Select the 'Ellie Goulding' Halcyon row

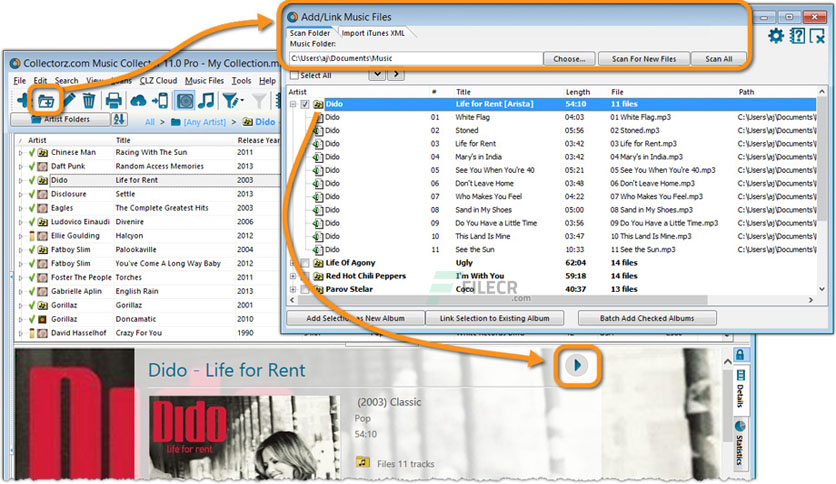[148, 236]
